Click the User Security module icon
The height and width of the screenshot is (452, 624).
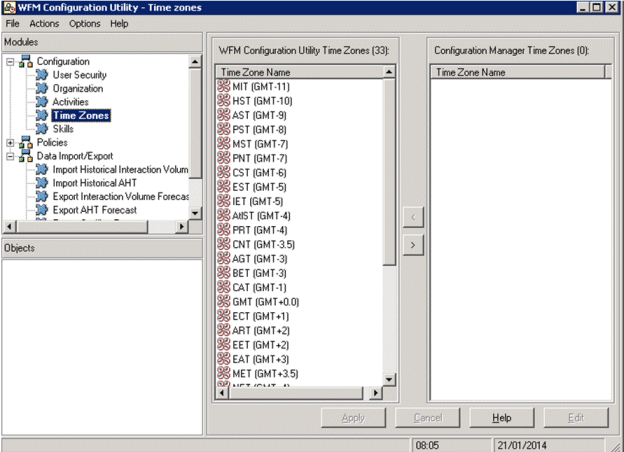(42, 75)
